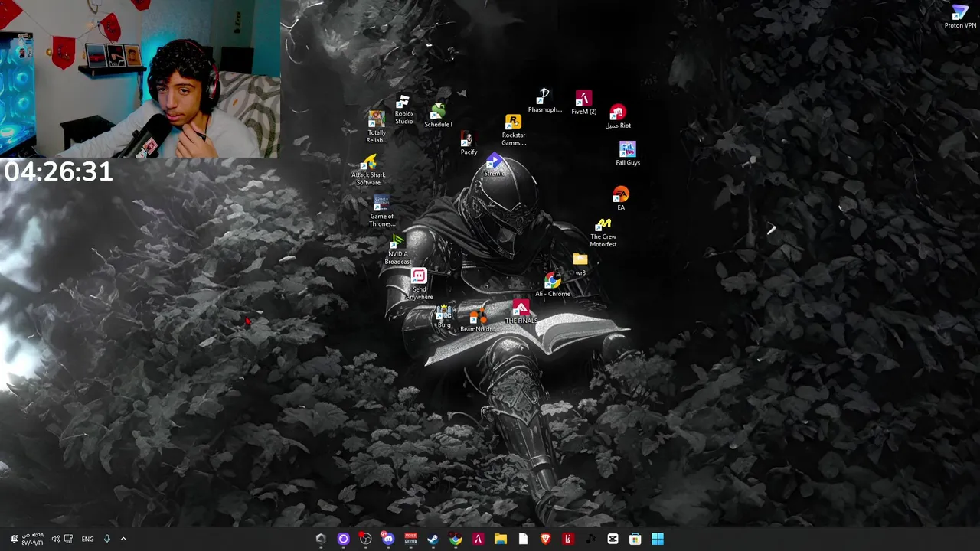Open the notification bell in the taskbar

pyautogui.click(x=13, y=539)
